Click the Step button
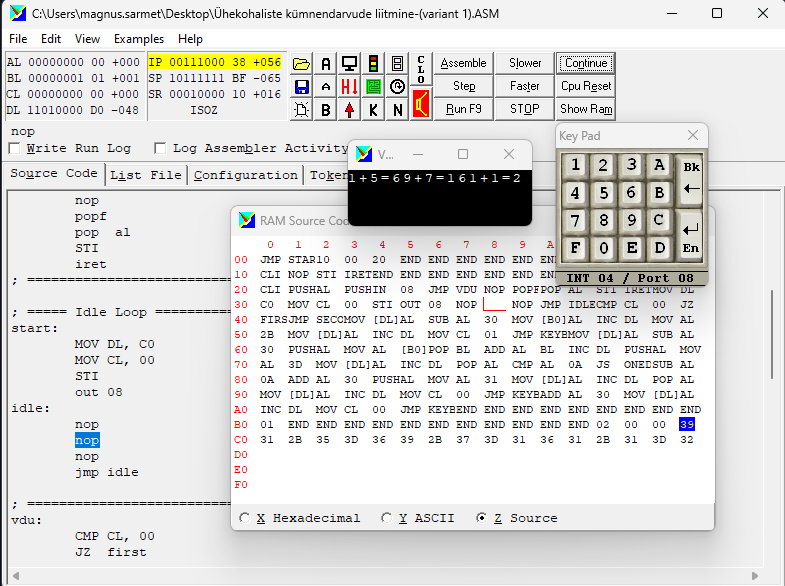The height and width of the screenshot is (586, 785). 464,86
